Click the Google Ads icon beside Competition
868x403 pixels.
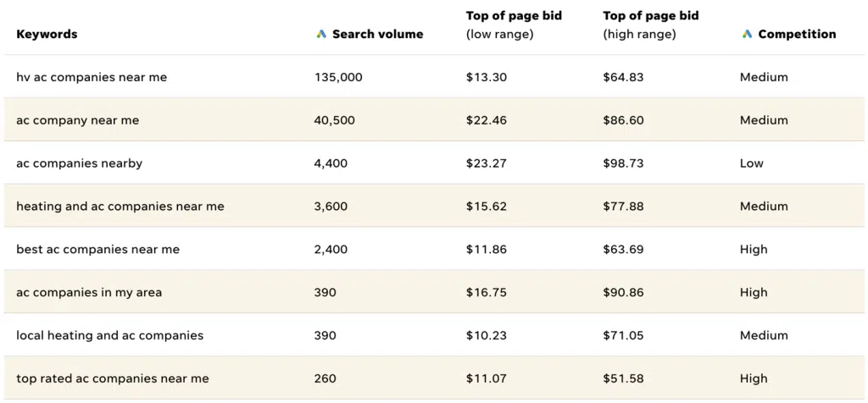[747, 35]
